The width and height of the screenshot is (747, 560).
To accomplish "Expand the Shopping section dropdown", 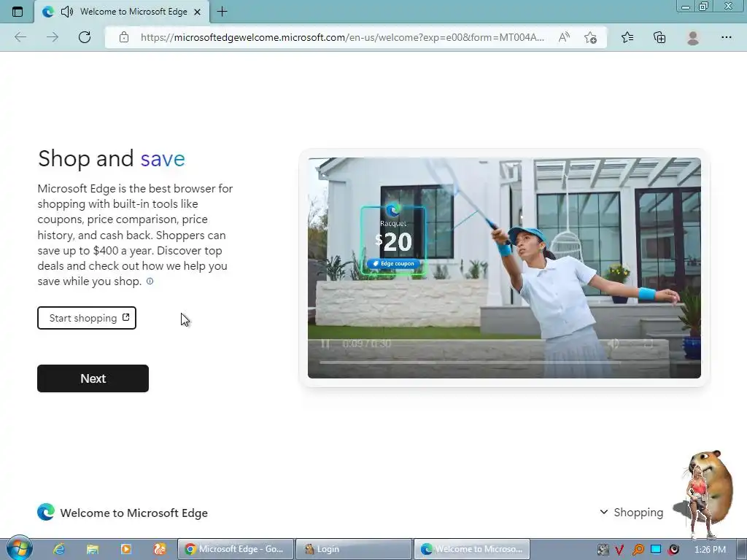I will coord(631,513).
